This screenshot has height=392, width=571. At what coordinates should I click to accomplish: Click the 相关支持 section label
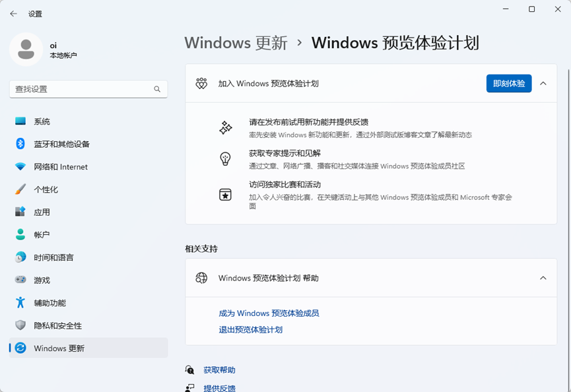point(201,249)
